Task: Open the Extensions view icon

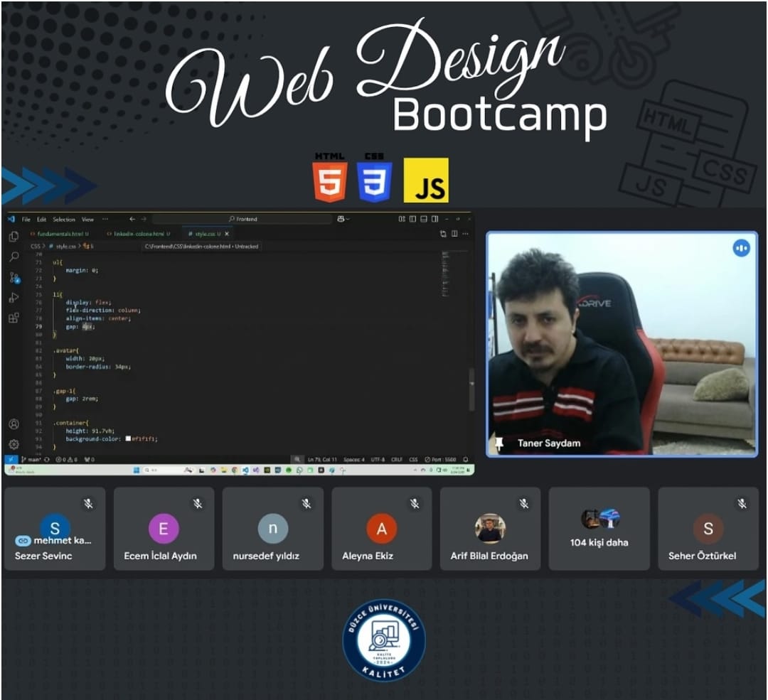Action: (14, 318)
